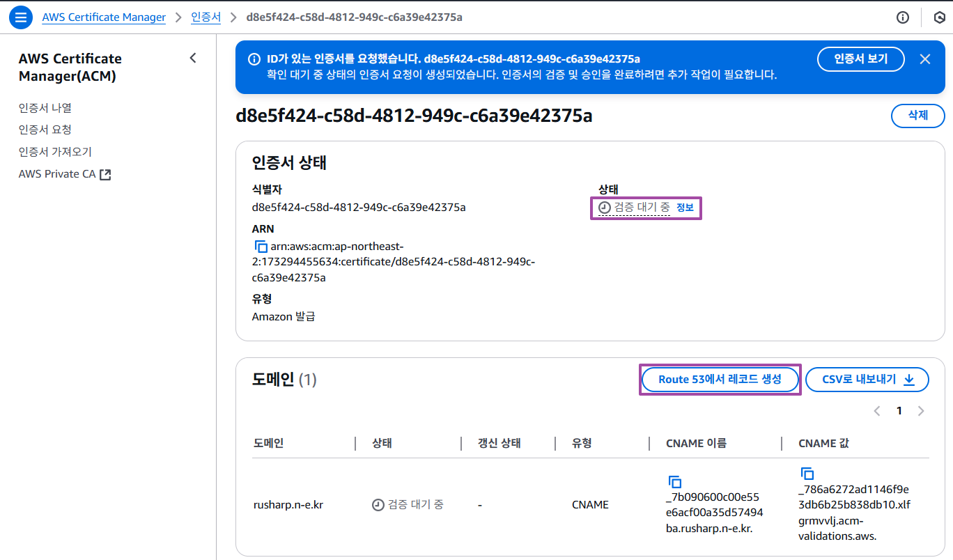Viewport: 953px width, 560px height.
Task: Open the hamburger navigation menu
Action: pyautogui.click(x=21, y=17)
